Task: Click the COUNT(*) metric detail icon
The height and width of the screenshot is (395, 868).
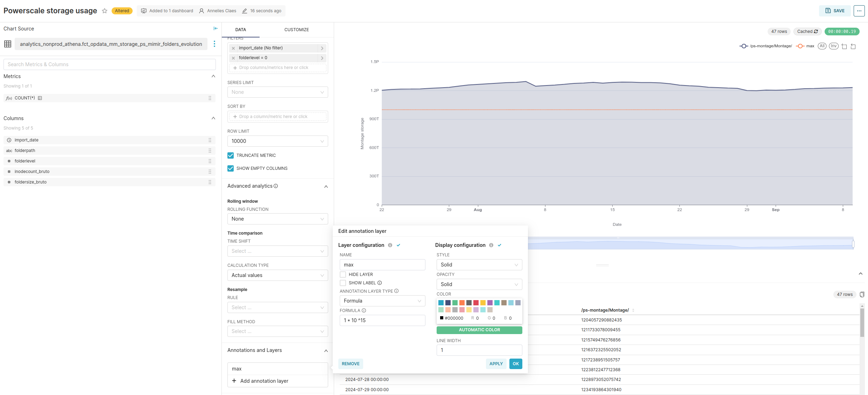Action: (40, 98)
